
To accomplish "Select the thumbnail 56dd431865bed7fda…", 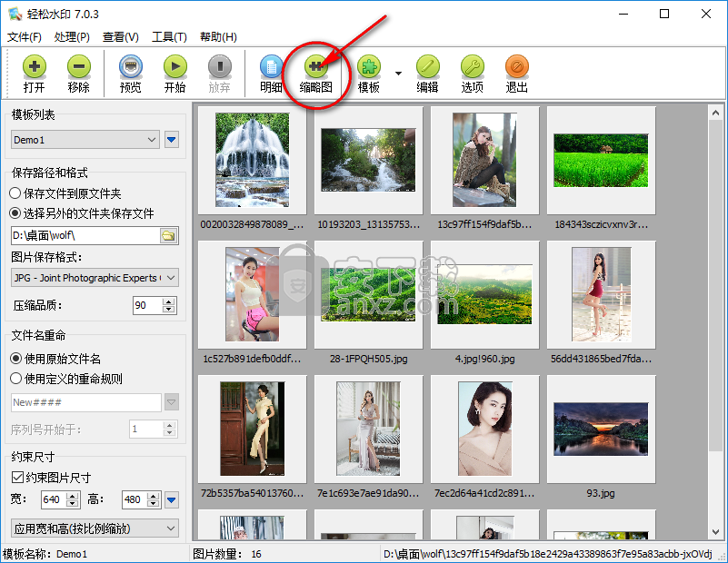I will click(602, 294).
